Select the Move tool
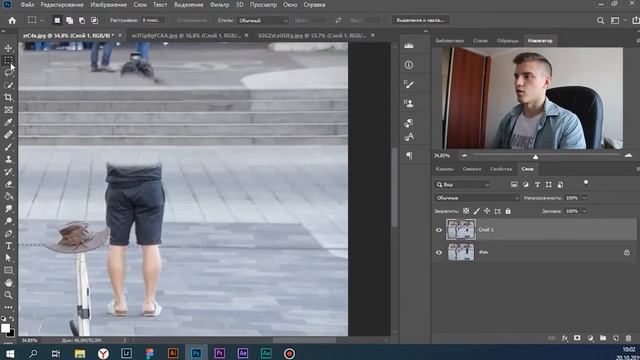The height and width of the screenshot is (360, 640). point(8,48)
